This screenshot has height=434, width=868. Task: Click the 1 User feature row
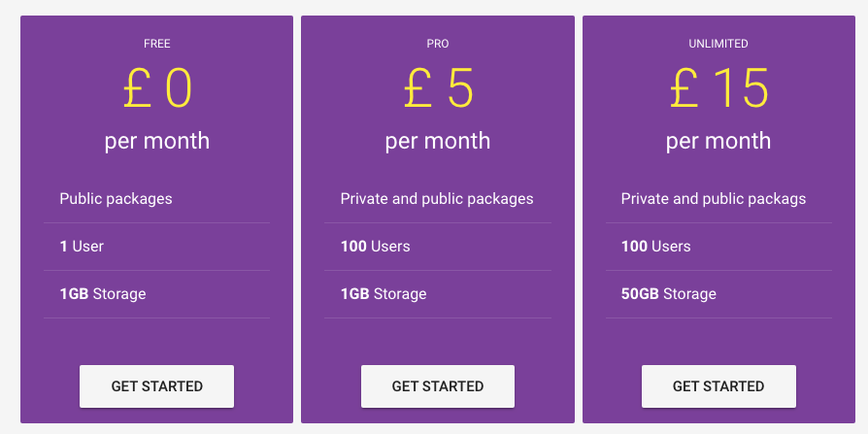(x=82, y=247)
